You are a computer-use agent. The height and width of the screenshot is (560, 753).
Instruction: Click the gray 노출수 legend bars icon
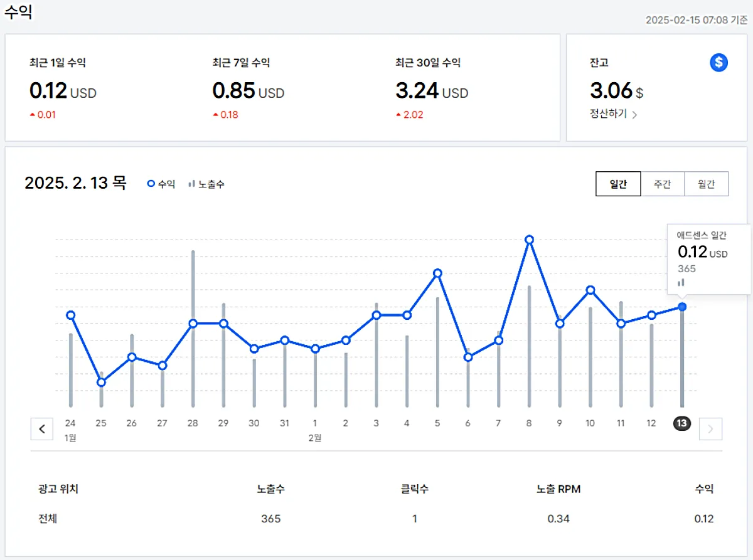coord(191,184)
